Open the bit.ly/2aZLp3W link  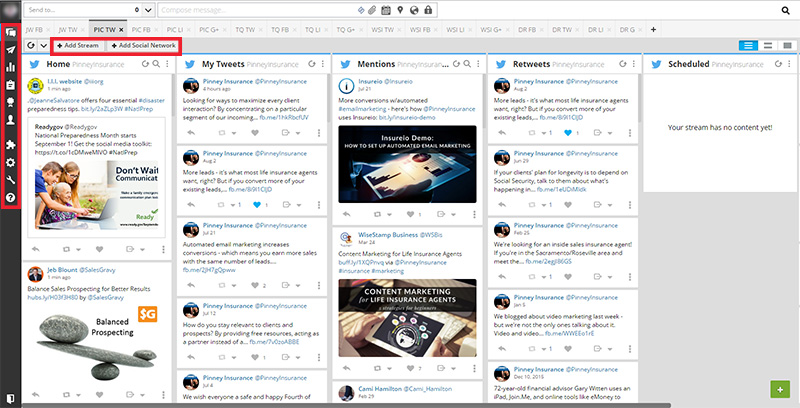(x=102, y=109)
